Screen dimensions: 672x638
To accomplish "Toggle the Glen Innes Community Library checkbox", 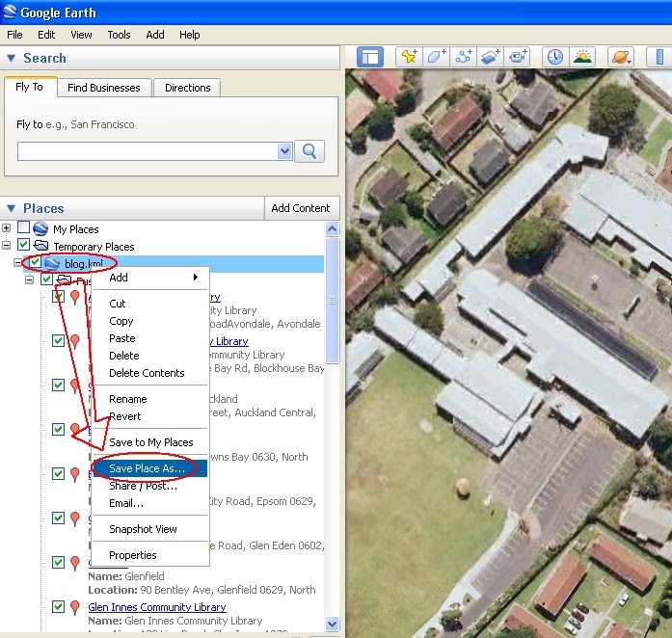I will coord(58,606).
